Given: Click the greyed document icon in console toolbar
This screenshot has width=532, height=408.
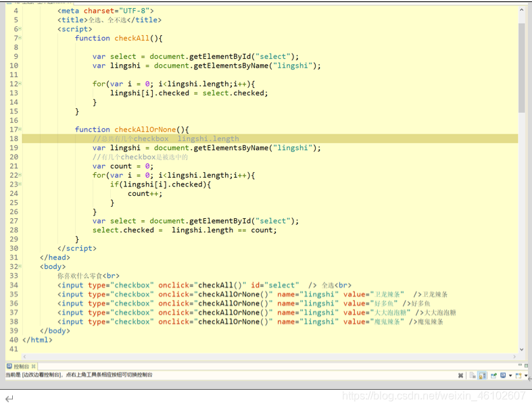Looking at the screenshot, I should pyautogui.click(x=473, y=376).
